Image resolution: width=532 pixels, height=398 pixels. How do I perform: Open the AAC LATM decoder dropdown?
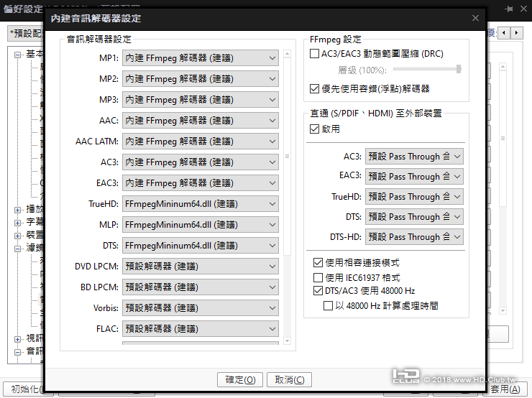pyautogui.click(x=200, y=142)
